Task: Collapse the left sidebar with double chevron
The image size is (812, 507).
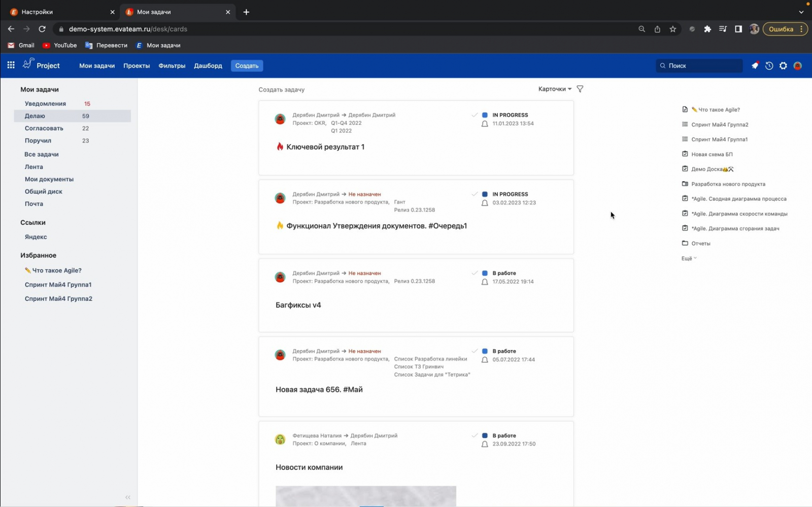Action: coord(128,497)
